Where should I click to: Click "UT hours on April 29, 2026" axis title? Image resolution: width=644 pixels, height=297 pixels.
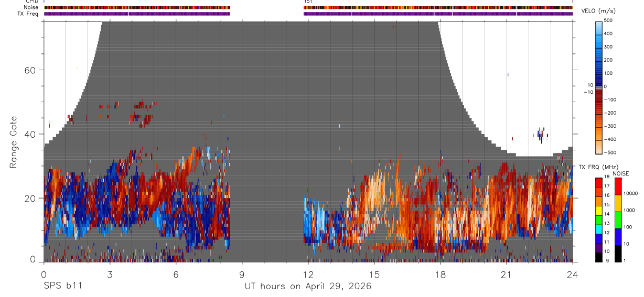point(308,287)
